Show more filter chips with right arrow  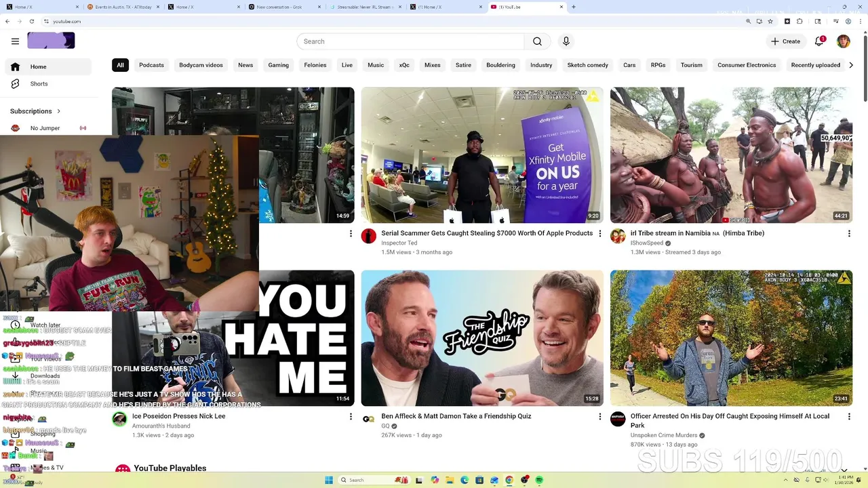(x=851, y=65)
